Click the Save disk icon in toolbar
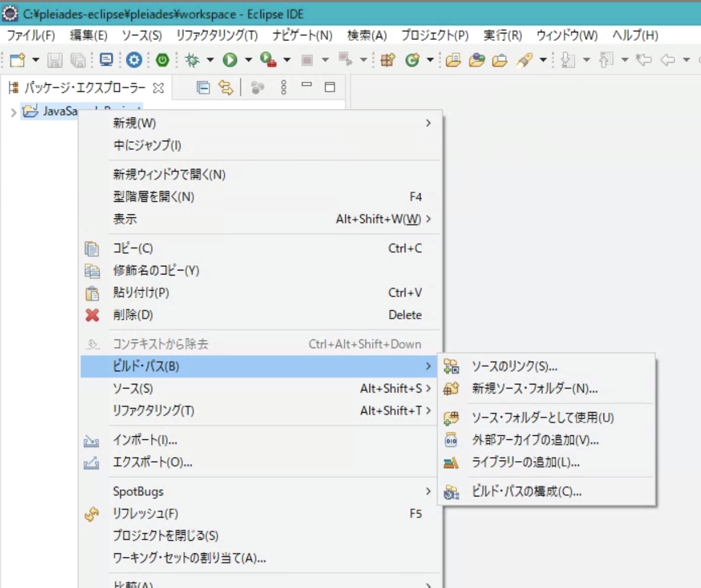This screenshot has width=701, height=588. point(55,60)
